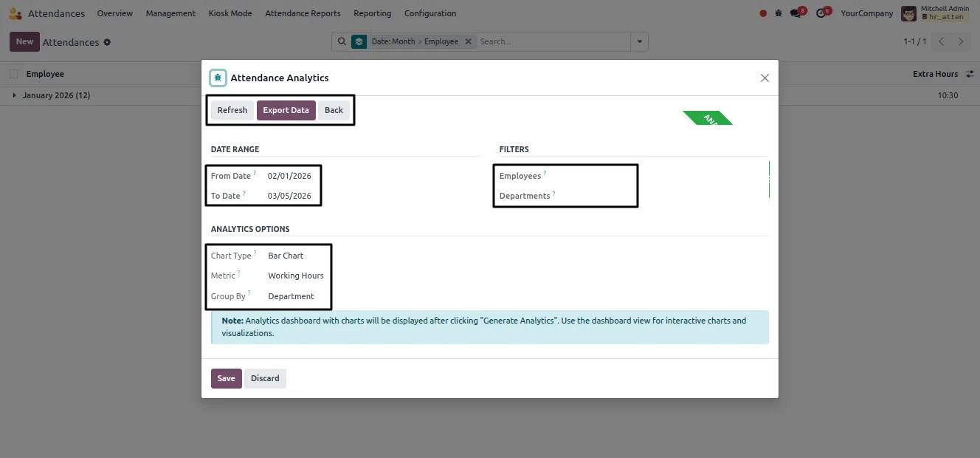Click the Employee column header
Screen dimensions: 980x458
pyautogui.click(x=45, y=74)
